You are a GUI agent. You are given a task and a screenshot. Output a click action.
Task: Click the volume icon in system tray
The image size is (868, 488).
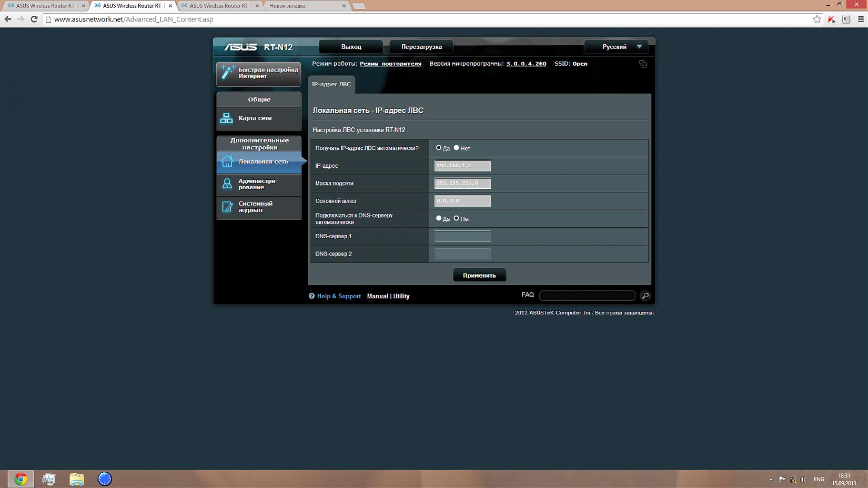point(803,480)
